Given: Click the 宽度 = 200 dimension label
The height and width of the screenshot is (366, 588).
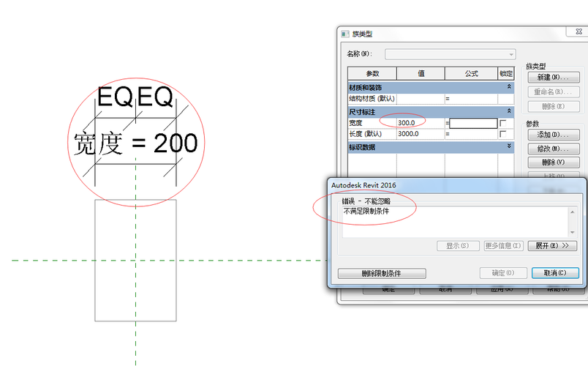Looking at the screenshot, I should coord(136,143).
